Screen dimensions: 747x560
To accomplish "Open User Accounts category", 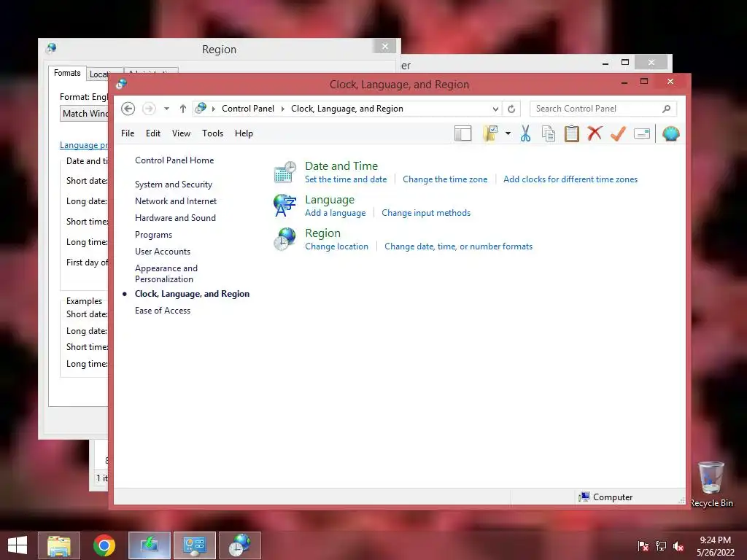I will pyautogui.click(x=163, y=252).
